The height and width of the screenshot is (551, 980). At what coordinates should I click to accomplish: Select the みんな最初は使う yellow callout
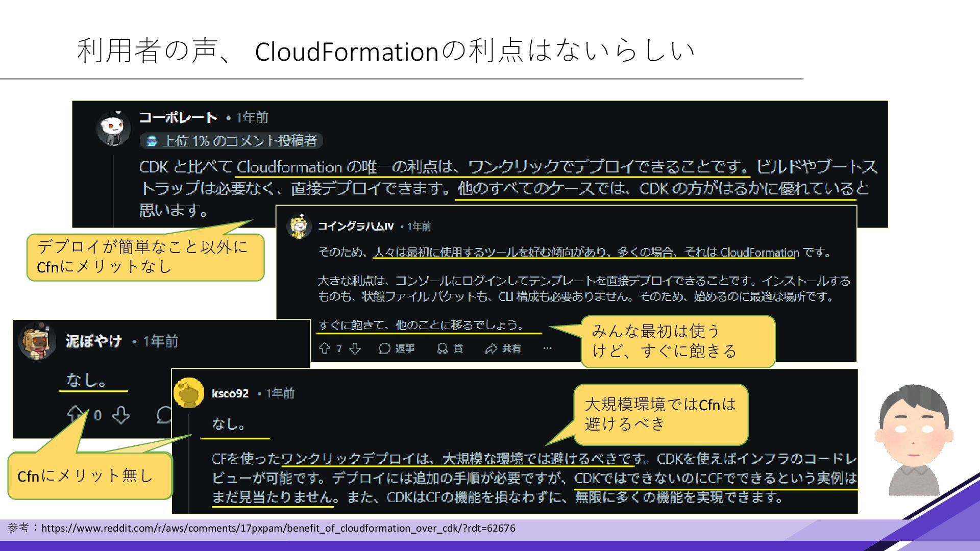click(x=677, y=341)
